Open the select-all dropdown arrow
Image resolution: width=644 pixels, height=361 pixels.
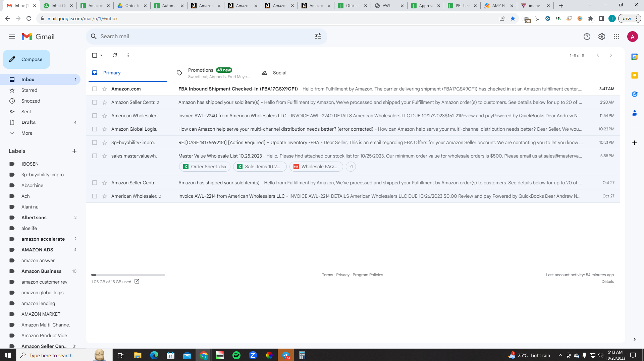(101, 55)
